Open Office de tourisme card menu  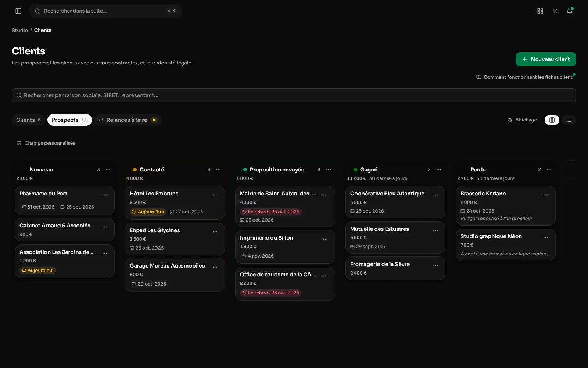(325, 276)
